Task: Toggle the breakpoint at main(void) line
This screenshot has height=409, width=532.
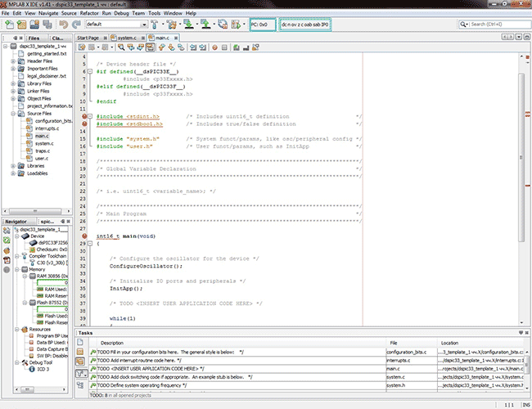Action: [84, 236]
